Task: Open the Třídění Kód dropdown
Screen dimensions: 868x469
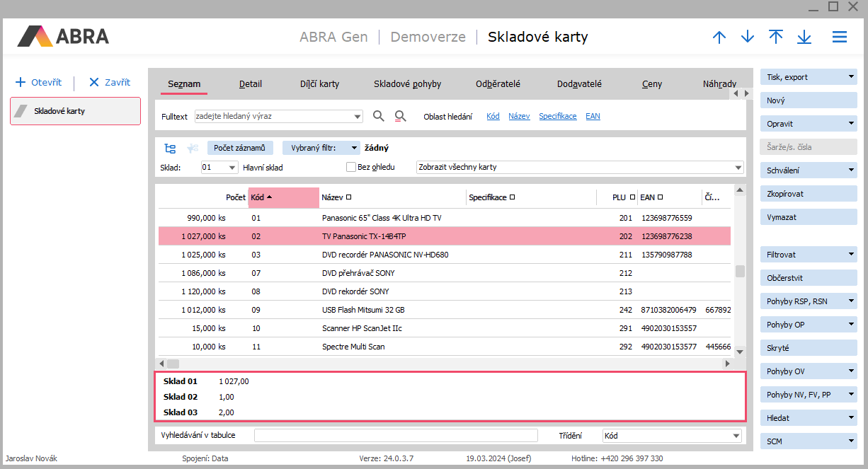Action: coord(736,436)
